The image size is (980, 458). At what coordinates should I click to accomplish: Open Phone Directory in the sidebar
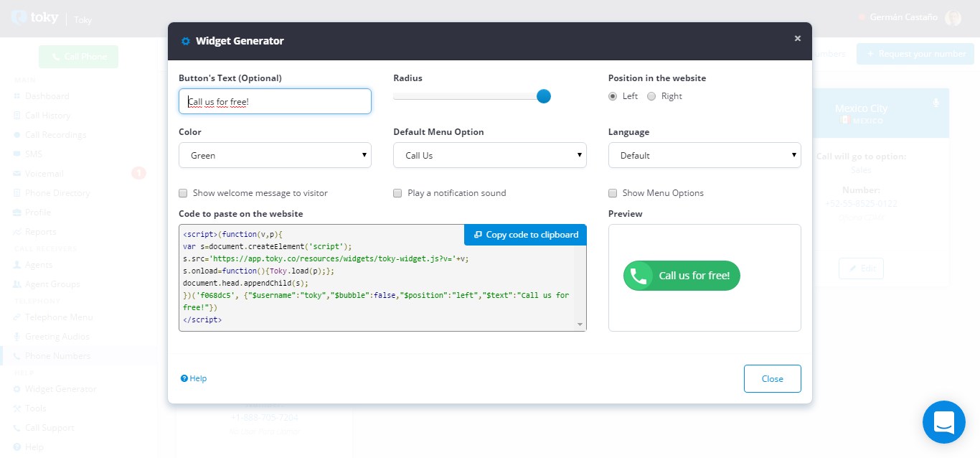coord(57,193)
